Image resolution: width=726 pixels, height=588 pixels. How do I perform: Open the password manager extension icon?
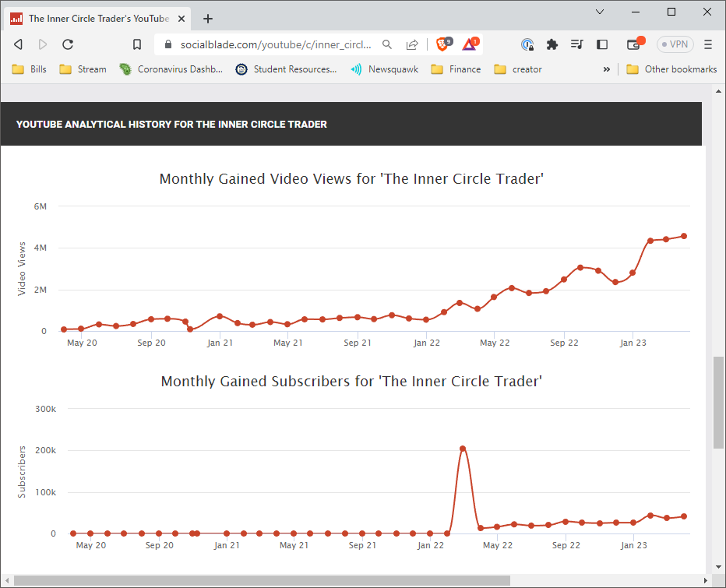coord(527,44)
